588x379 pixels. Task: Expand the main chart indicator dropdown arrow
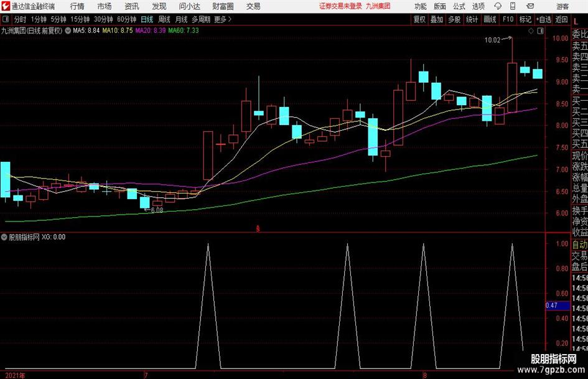point(68,30)
